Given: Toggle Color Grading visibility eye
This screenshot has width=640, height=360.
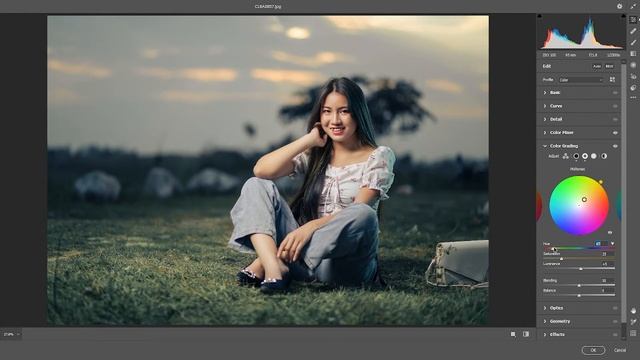Looking at the screenshot, I should click(x=615, y=146).
